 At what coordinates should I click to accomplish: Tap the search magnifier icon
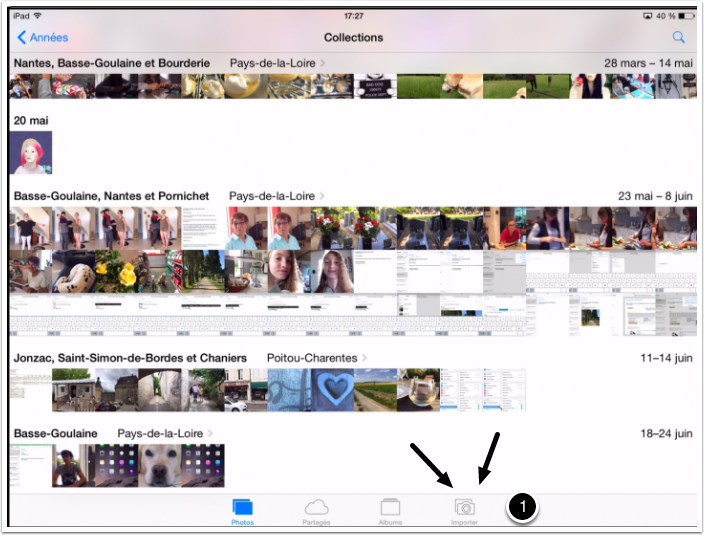point(679,38)
